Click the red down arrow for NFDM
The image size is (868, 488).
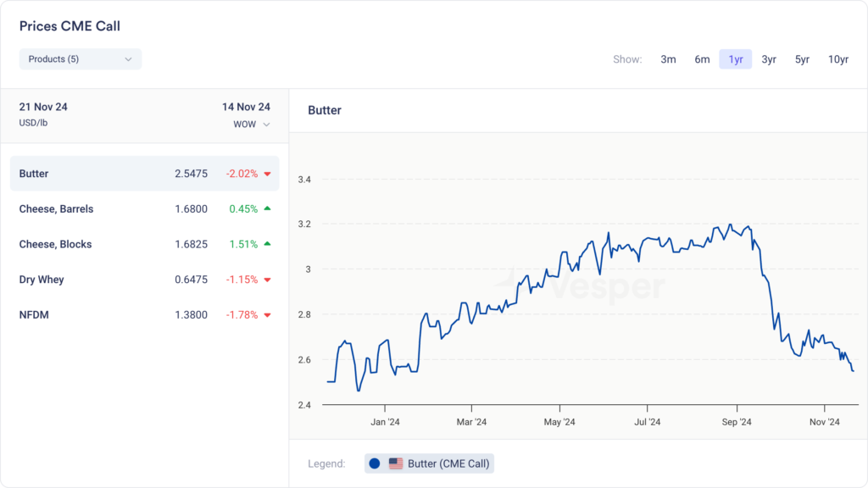coord(267,315)
